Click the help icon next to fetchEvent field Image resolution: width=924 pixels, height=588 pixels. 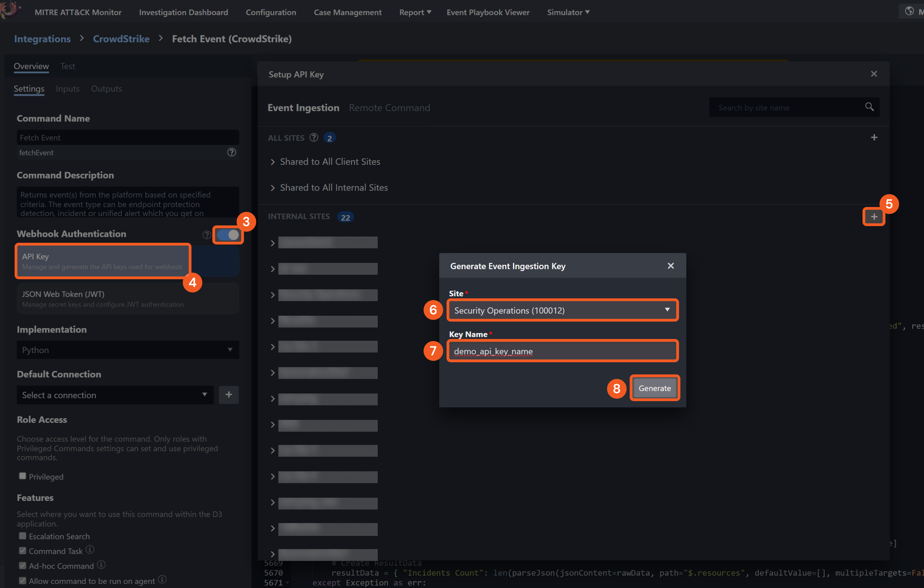231,152
